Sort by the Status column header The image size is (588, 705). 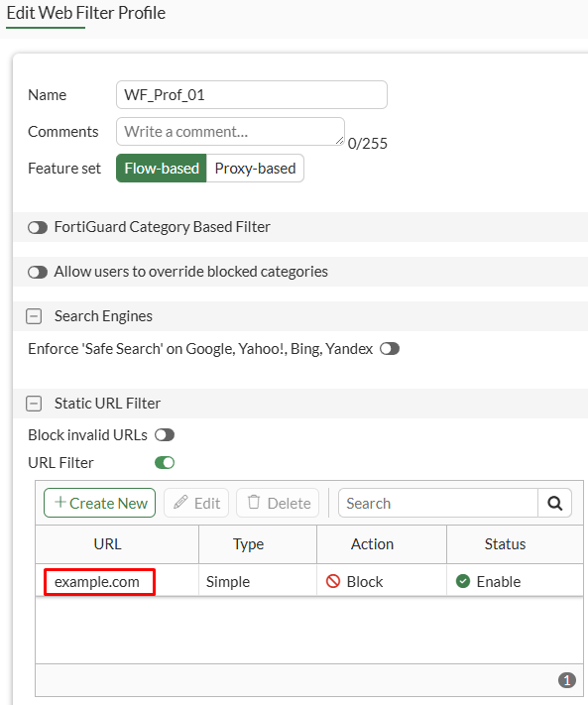[515, 544]
